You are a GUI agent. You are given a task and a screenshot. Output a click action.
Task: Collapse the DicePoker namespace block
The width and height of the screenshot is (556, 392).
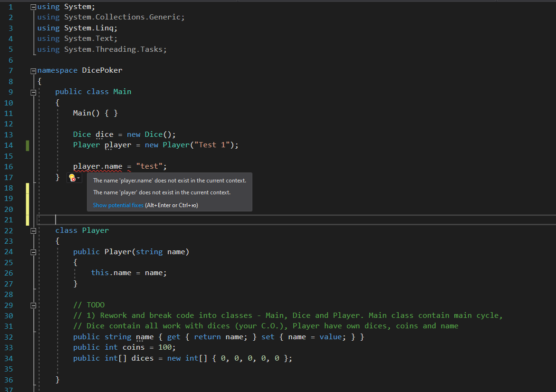[x=33, y=71]
